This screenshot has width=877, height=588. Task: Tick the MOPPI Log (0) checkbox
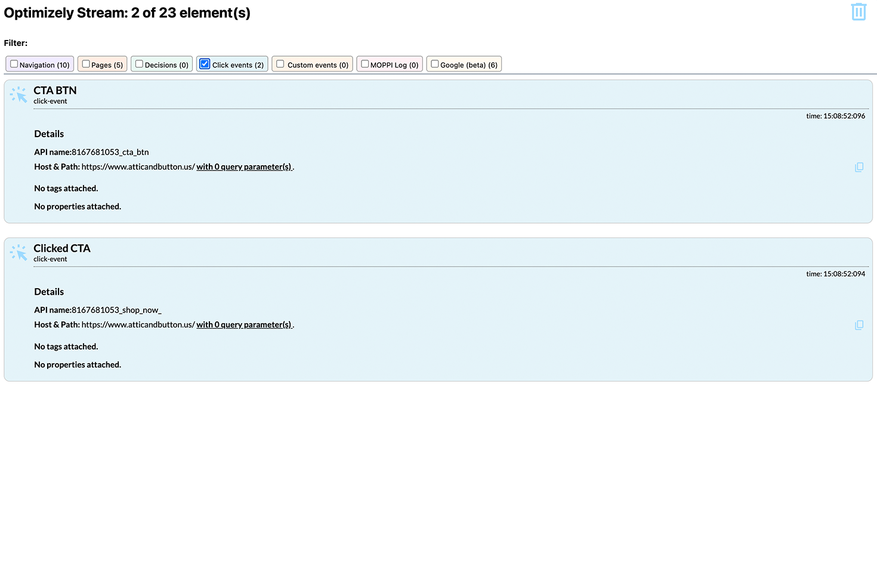coord(365,64)
